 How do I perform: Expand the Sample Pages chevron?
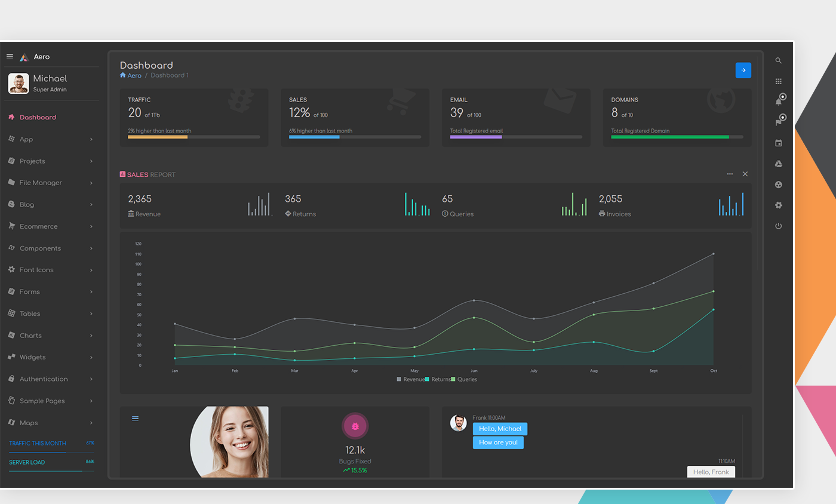pos(91,401)
